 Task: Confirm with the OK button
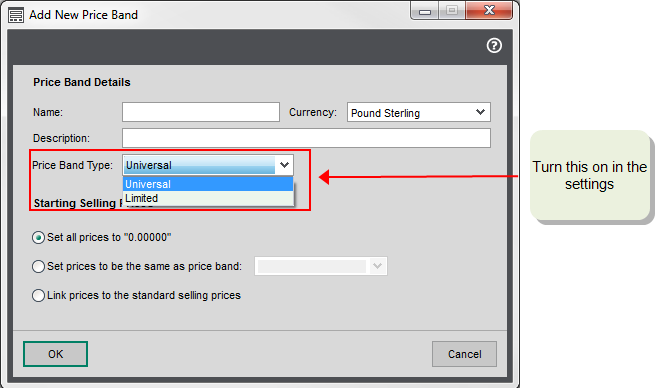pyautogui.click(x=56, y=354)
